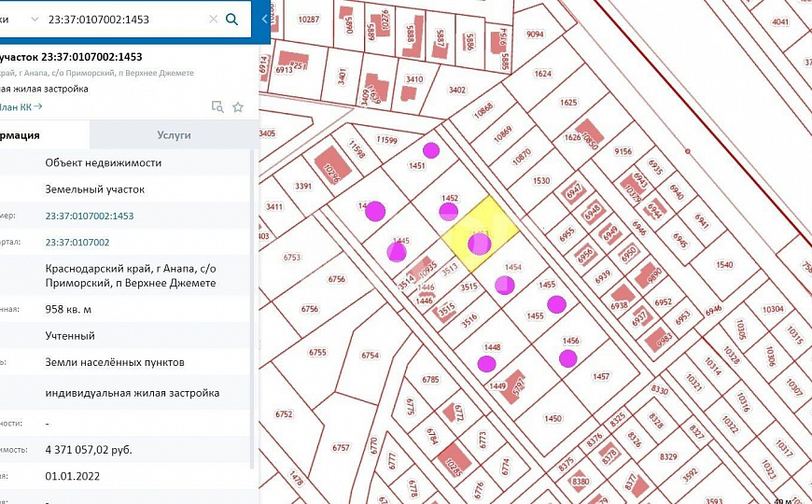Click the magenta marker on parcel 1445
Viewport: 812px width, 504px height.
click(x=397, y=252)
